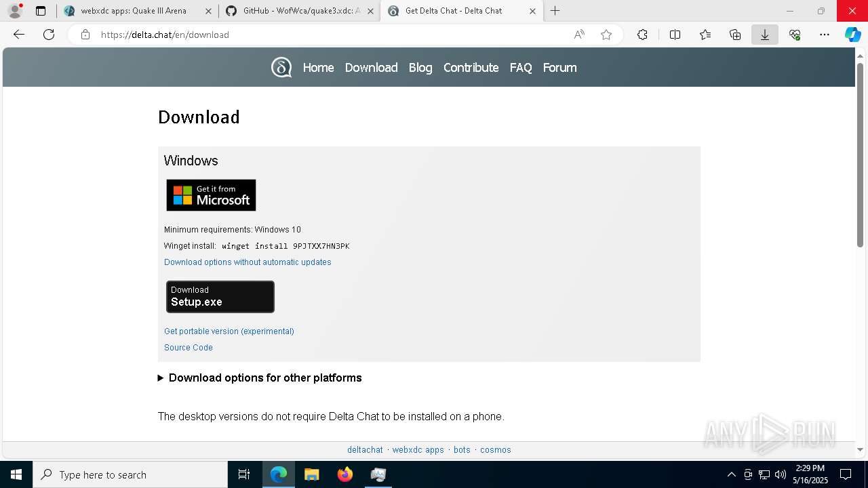Screen dimensions: 868x488
Task: Open the Collections icon
Action: coord(735,35)
